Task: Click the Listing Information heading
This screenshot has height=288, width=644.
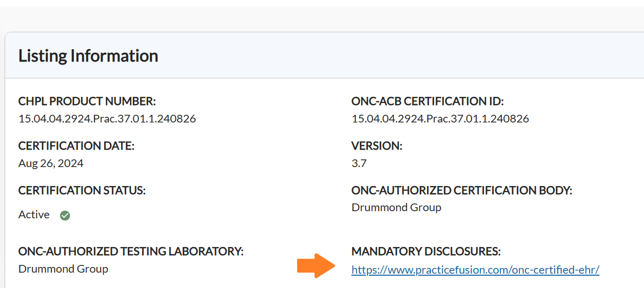Action: coord(88,56)
